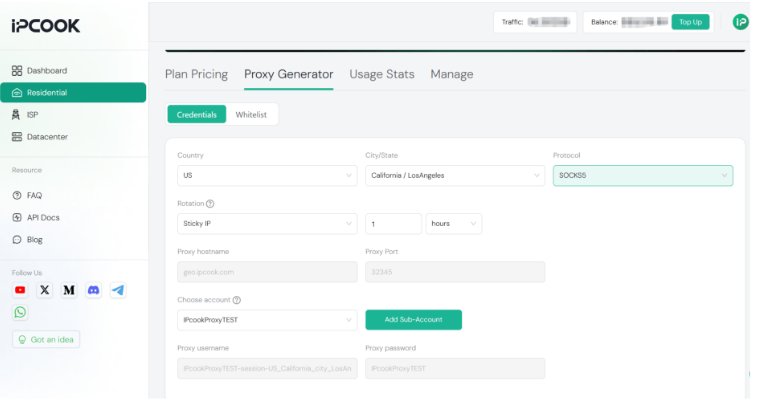The width and height of the screenshot is (768, 415).
Task: Open the WhatsApp social link
Action: point(20,312)
